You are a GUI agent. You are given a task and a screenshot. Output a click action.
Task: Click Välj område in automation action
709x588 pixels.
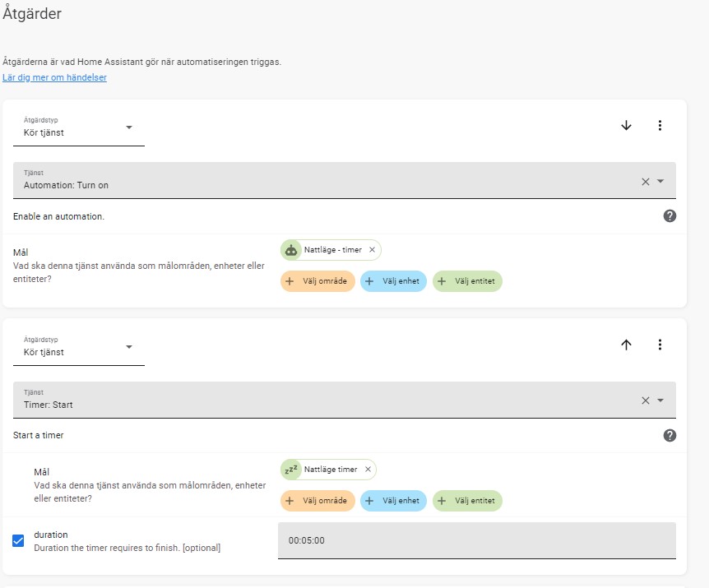coord(317,281)
